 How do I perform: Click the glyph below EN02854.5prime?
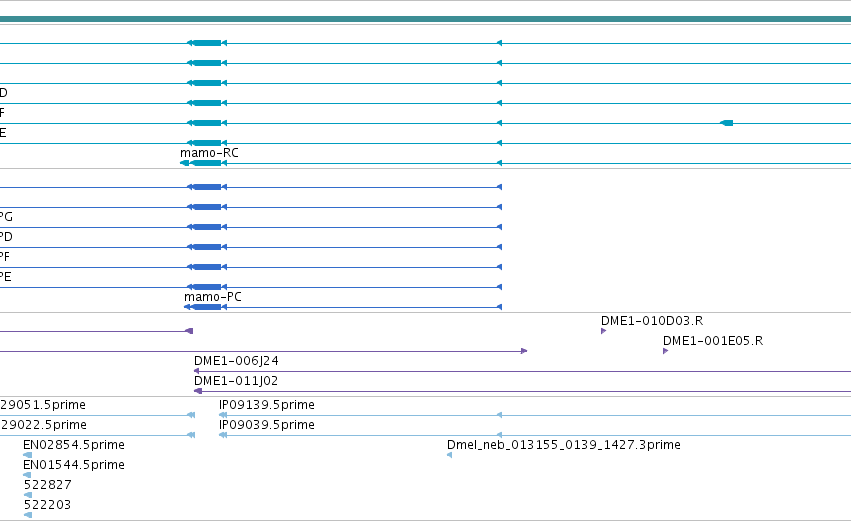(28, 455)
